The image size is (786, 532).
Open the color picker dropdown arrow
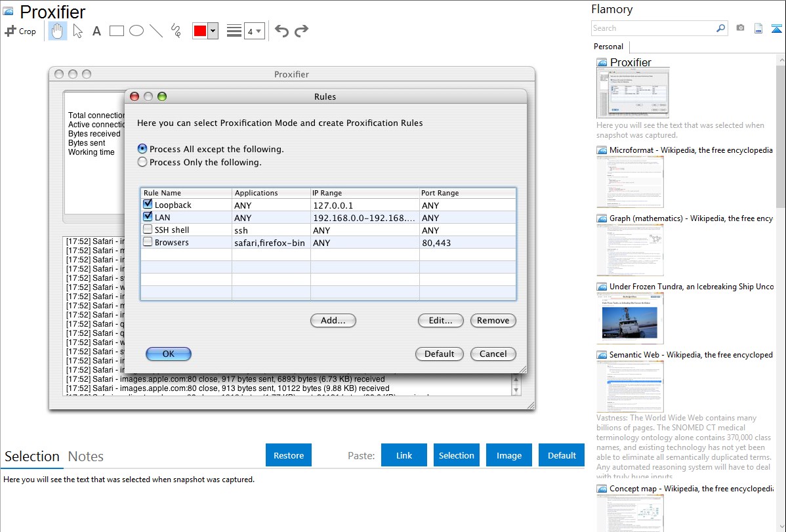[x=213, y=31]
